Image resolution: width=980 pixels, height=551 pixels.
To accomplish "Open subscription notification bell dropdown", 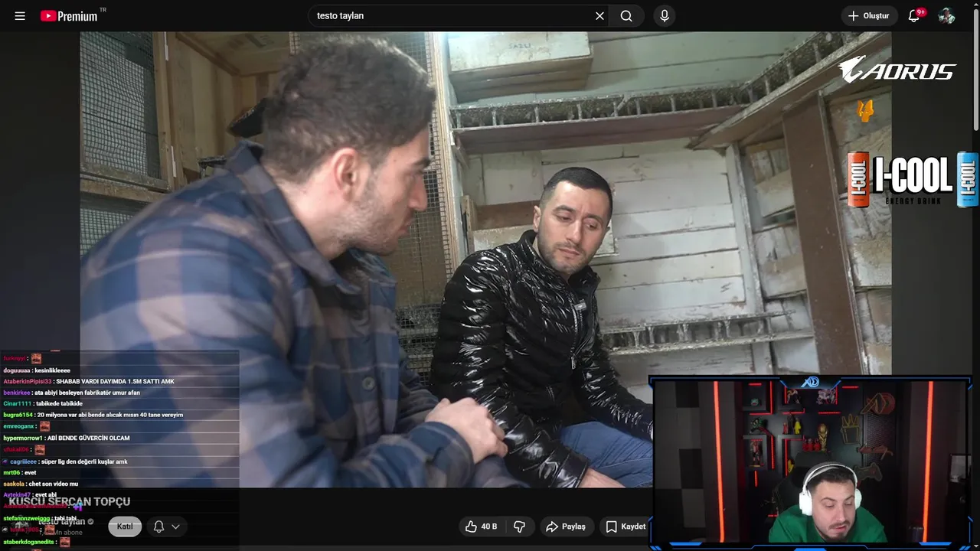I will 166,527.
